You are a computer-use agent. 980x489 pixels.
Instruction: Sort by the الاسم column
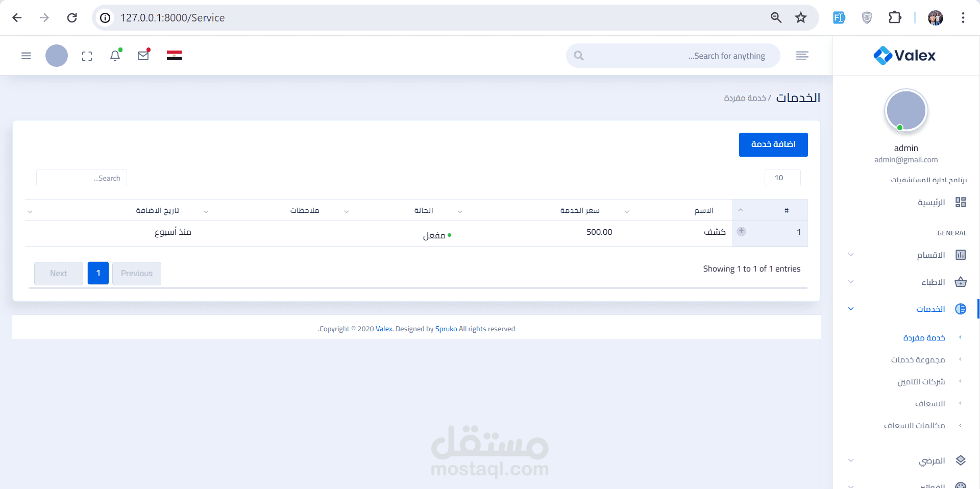(675, 210)
